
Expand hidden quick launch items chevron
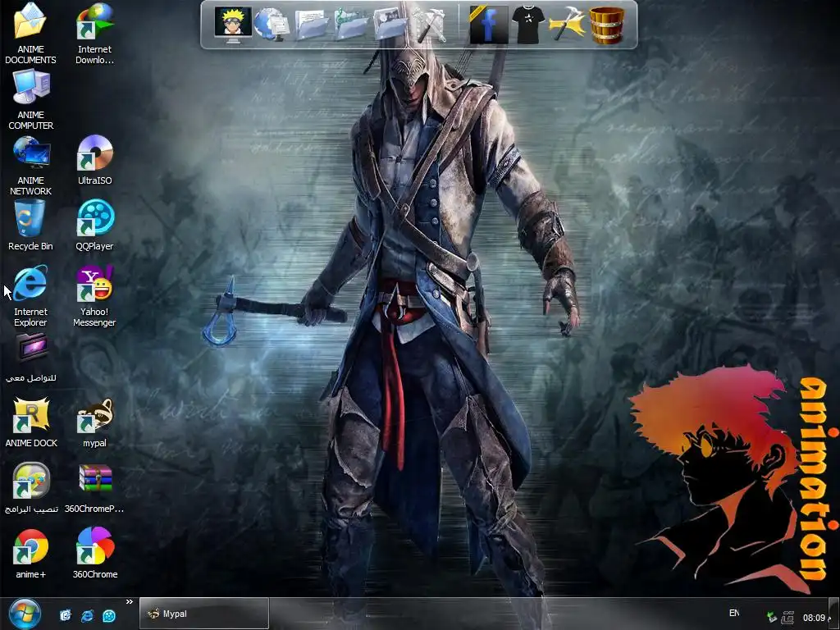[x=129, y=602]
